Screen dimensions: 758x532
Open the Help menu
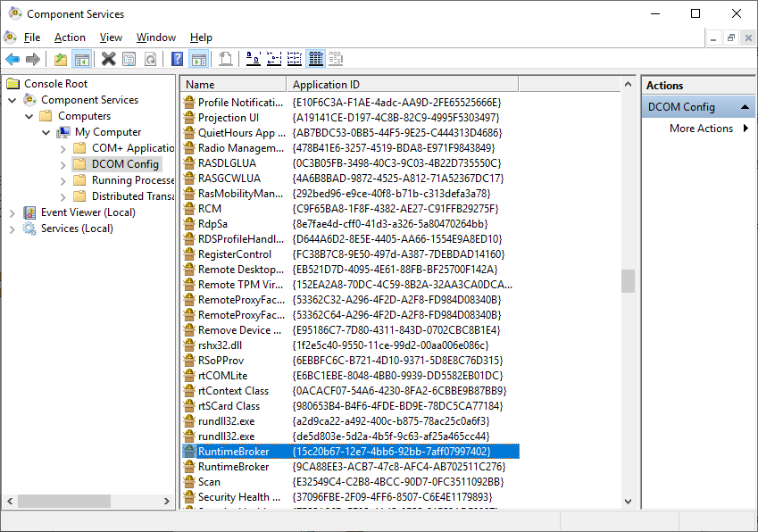(201, 37)
